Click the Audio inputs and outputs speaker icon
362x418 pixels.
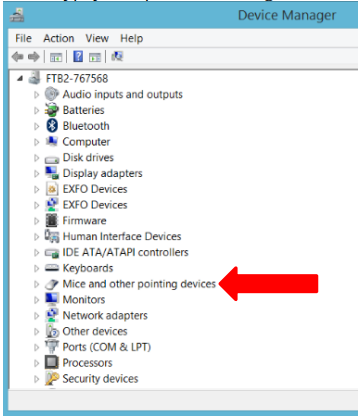pos(52,94)
